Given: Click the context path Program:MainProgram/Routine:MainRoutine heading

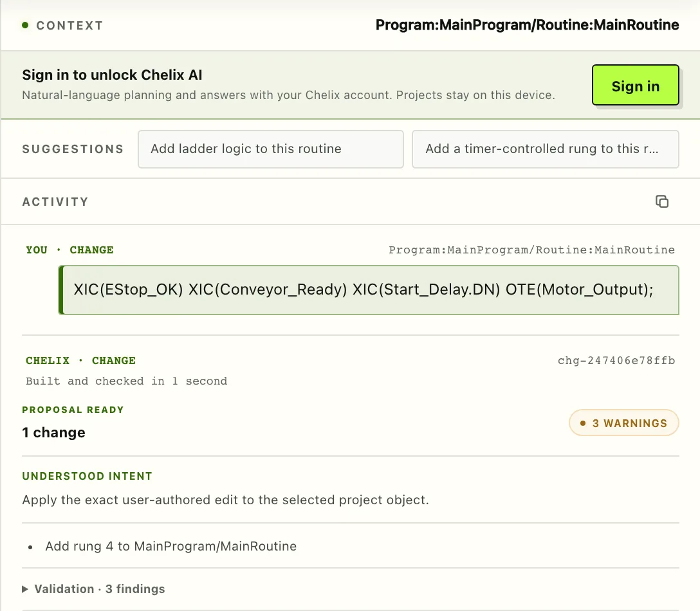Looking at the screenshot, I should 527,25.
